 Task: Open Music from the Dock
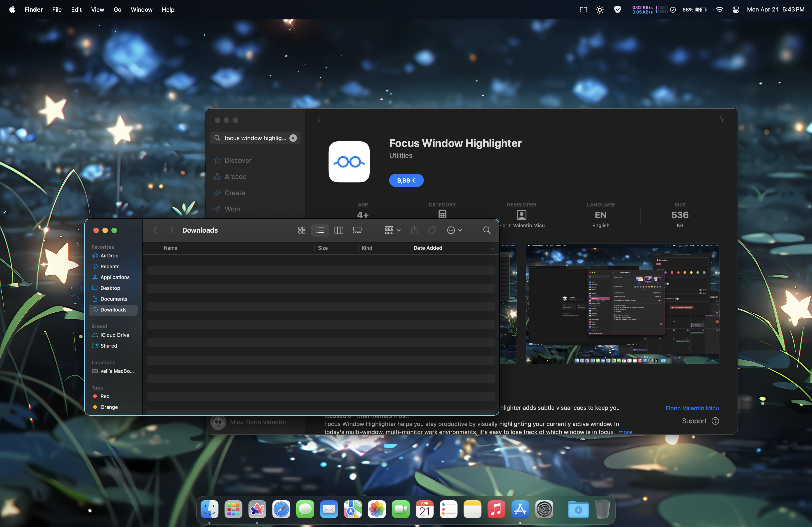coord(496,510)
